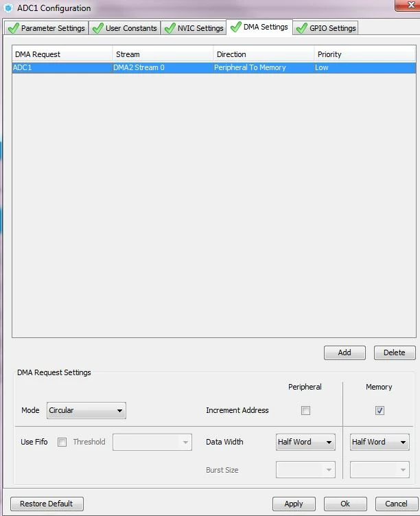Toggle the Use Fifo checkbox
The image size is (420, 516).
[62, 442]
